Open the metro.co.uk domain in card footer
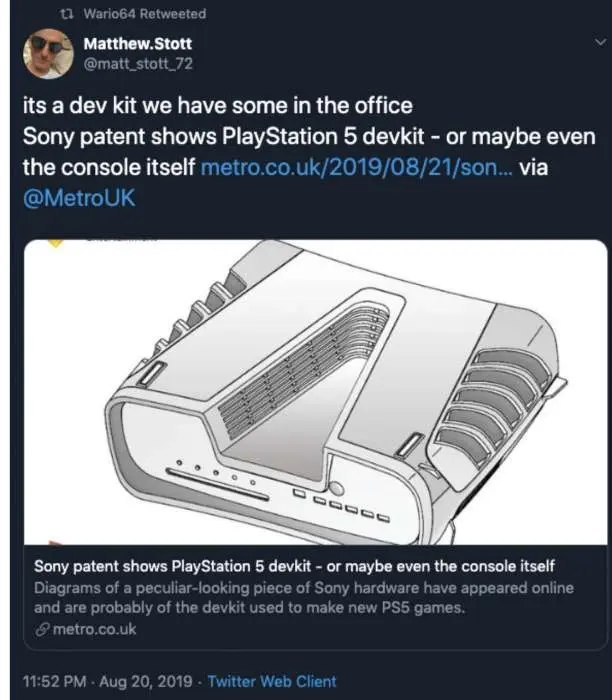This screenshot has width=612, height=700. (94, 629)
